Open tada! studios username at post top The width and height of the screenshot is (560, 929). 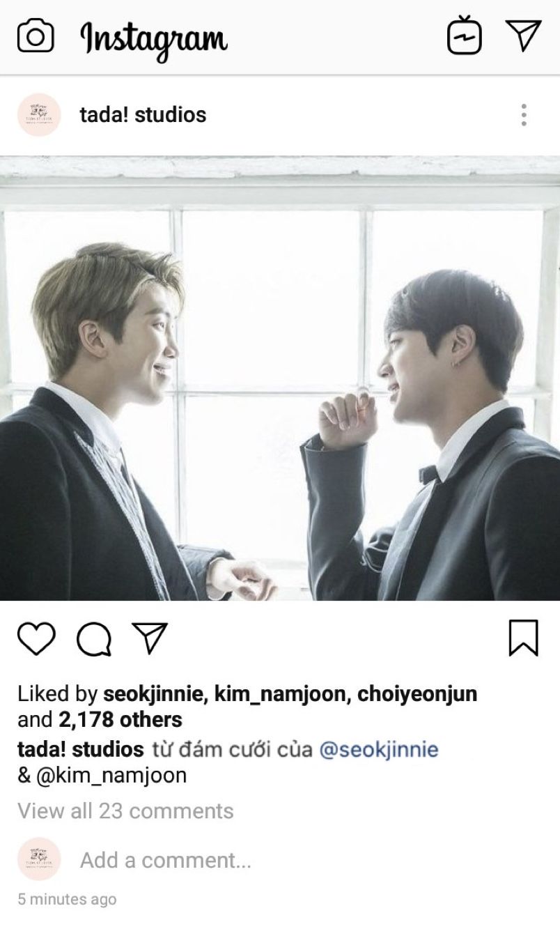(x=143, y=114)
